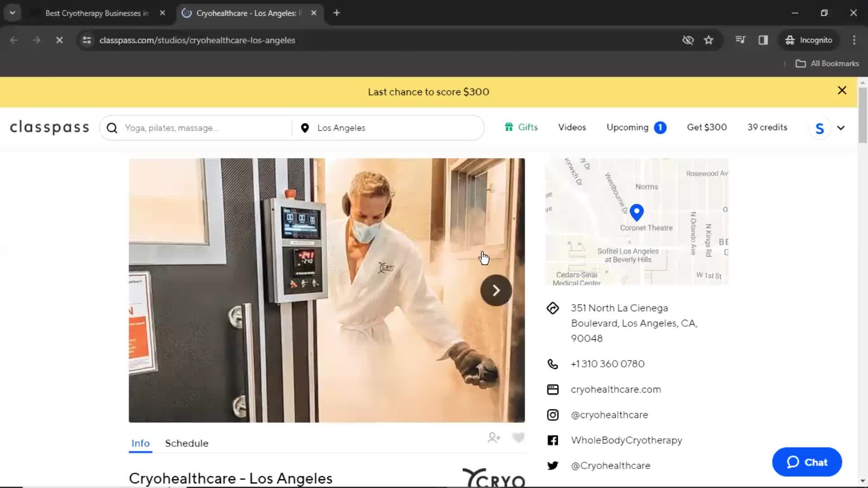The width and height of the screenshot is (868, 488).
Task: Click the scrollbar down arrow
Action: (x=863, y=482)
